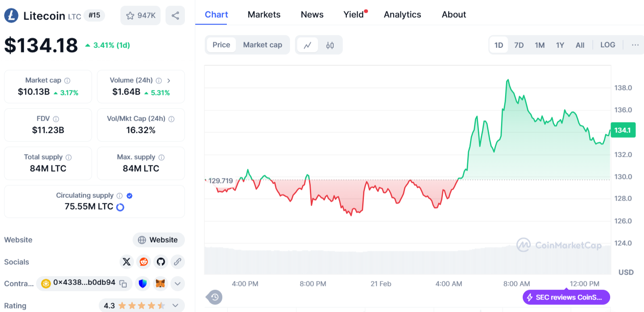
Task: Click the #15 rank badge
Action: (x=94, y=15)
